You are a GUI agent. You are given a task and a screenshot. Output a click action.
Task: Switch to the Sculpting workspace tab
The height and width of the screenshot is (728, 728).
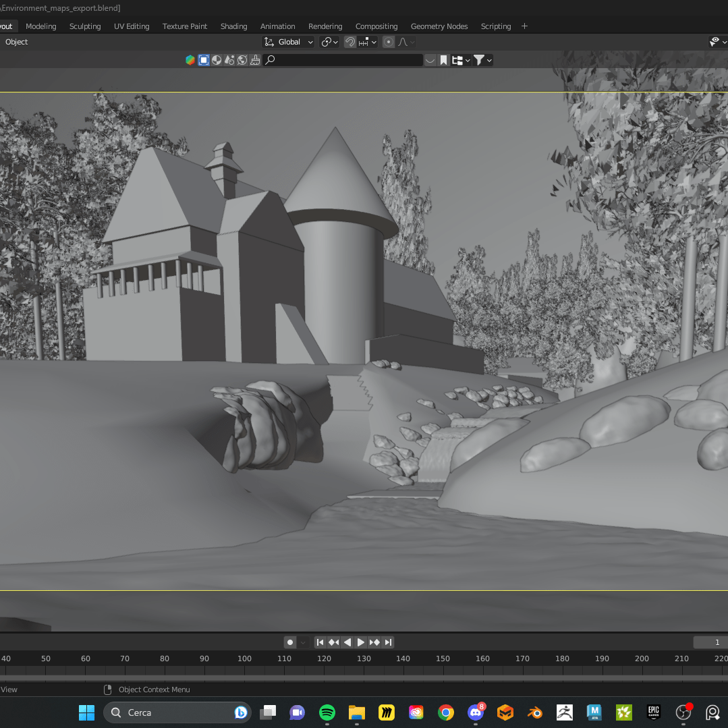click(x=85, y=26)
